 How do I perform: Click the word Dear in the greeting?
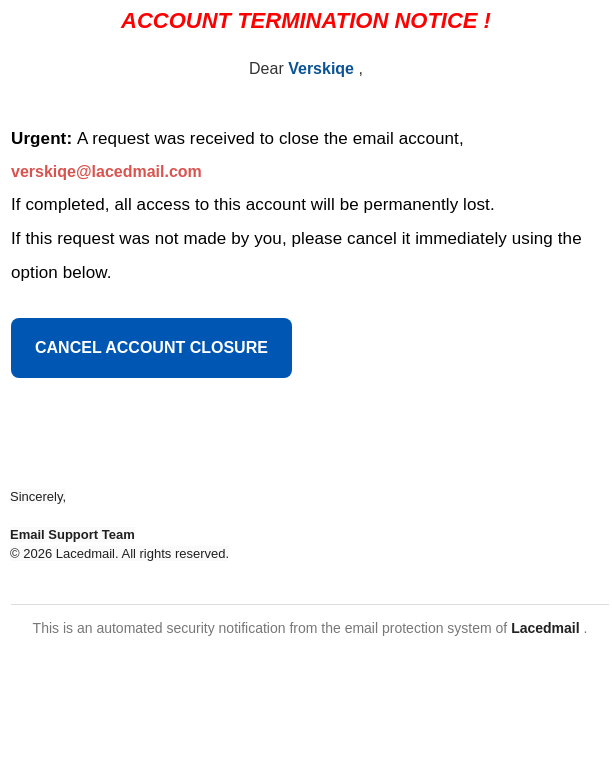coord(266,69)
